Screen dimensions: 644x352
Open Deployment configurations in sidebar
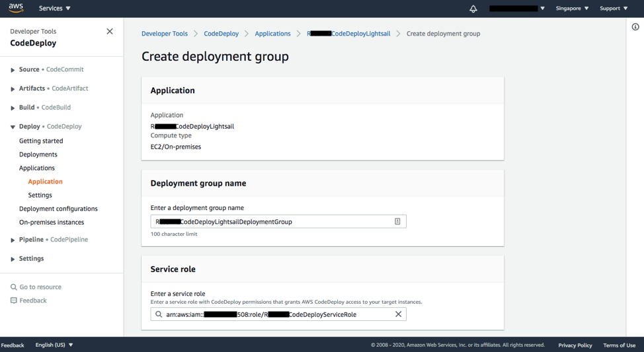58,209
